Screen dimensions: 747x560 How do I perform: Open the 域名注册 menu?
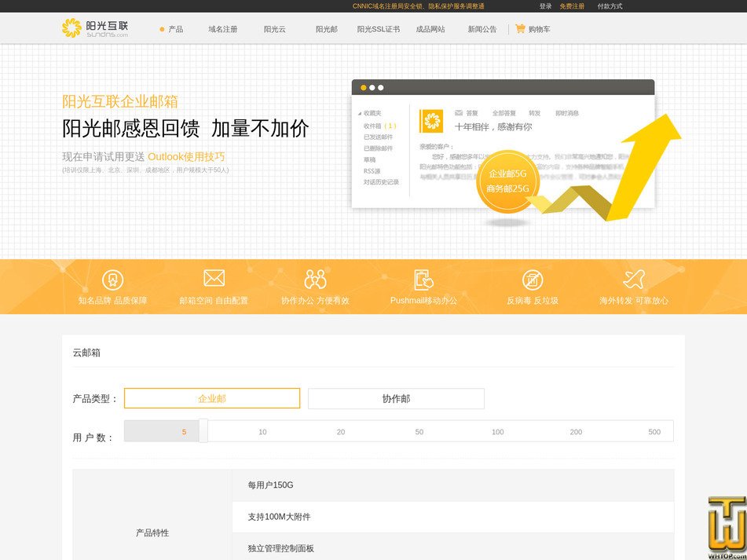point(223,29)
